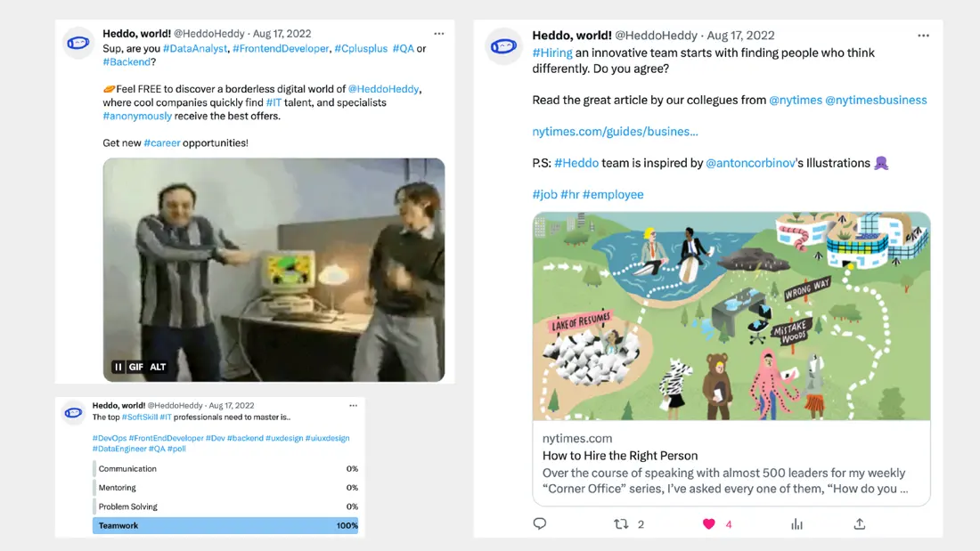Viewport: 980px width, 551px height.
Task: Open the #uiuxdesign hashtag
Action: coord(328,439)
